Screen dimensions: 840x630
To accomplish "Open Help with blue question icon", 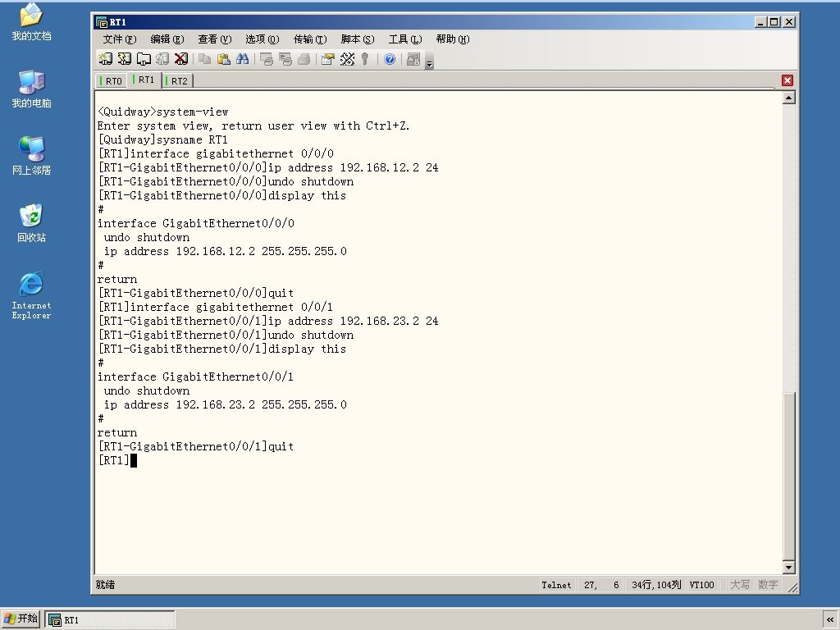I will (390, 59).
